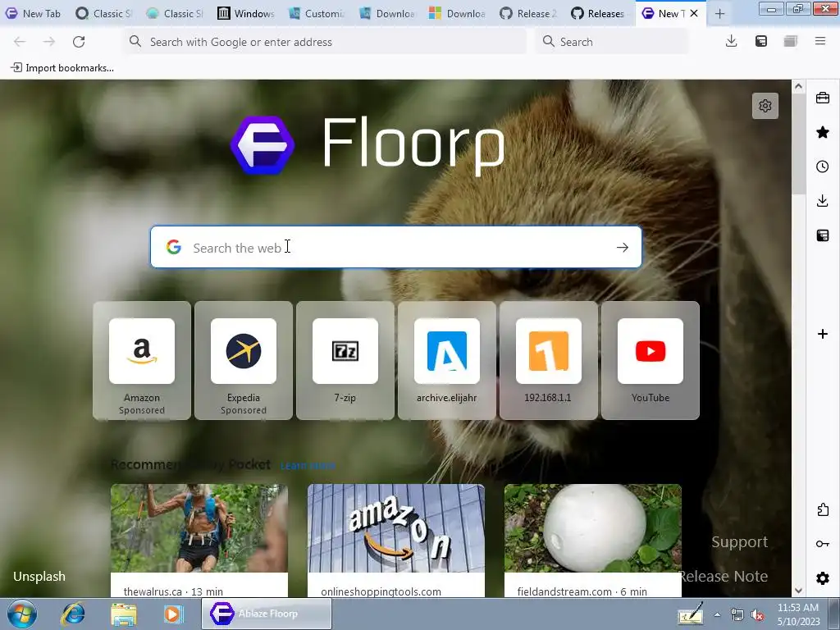This screenshot has width=840, height=630.
Task: Launch Internet Explorer from taskbar
Action: click(x=73, y=614)
